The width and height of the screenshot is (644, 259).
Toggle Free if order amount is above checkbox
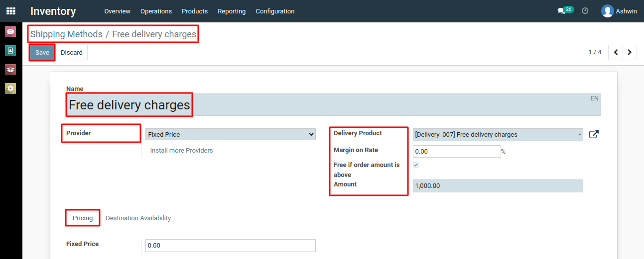(416, 165)
